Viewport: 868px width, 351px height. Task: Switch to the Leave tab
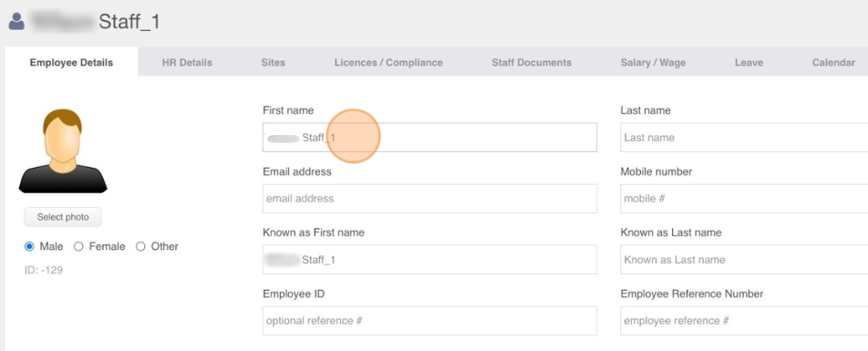click(x=749, y=63)
